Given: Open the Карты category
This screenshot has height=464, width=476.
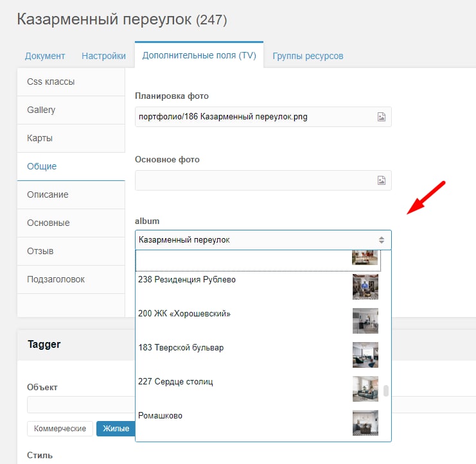Looking at the screenshot, I should 71,138.
